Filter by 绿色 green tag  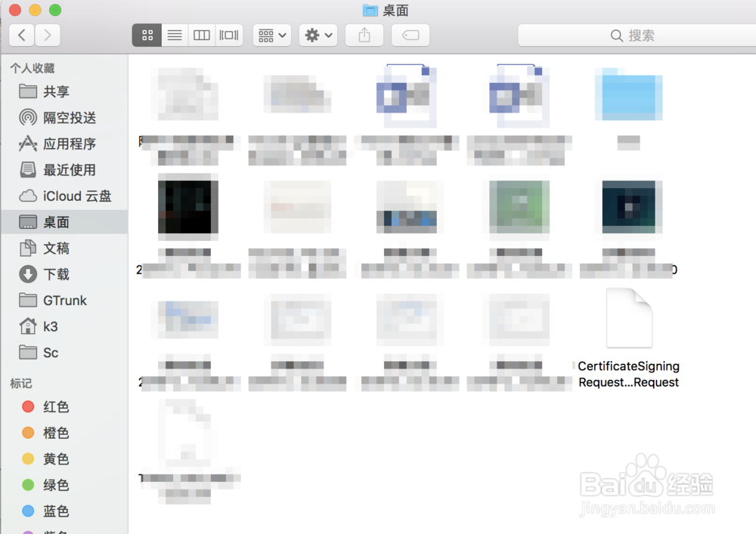coord(64,485)
